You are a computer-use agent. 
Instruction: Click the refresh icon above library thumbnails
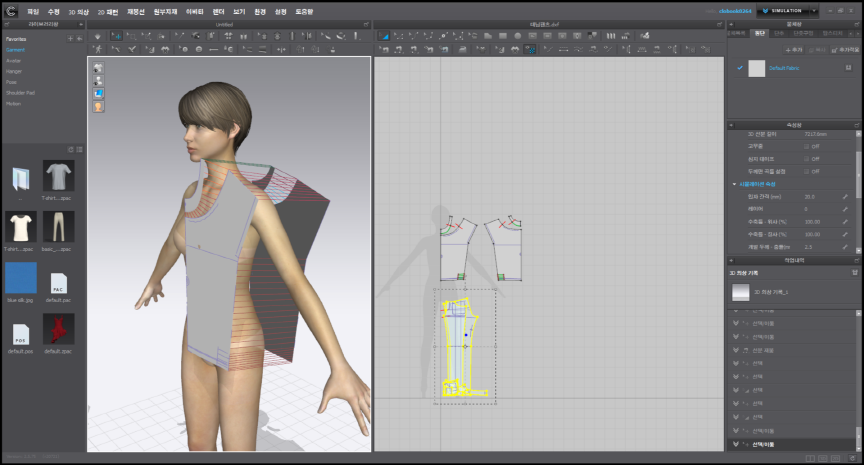[x=71, y=150]
